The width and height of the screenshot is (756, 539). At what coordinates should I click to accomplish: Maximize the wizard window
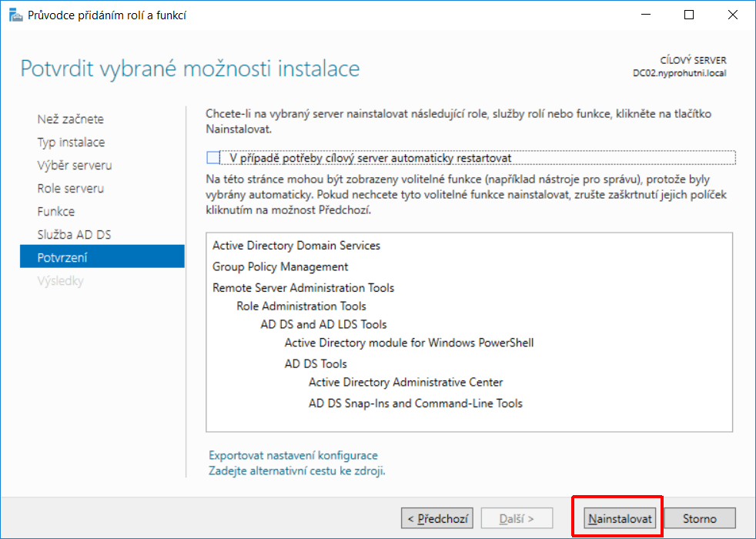point(689,15)
